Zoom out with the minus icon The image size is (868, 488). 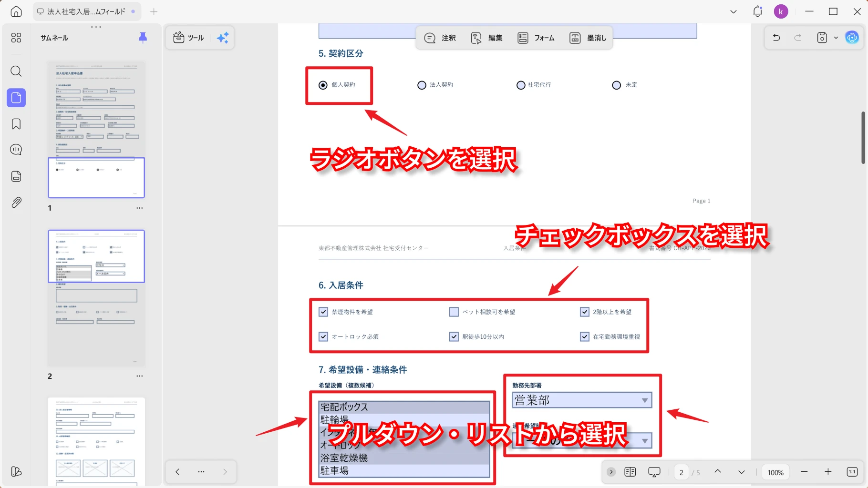[x=804, y=472]
